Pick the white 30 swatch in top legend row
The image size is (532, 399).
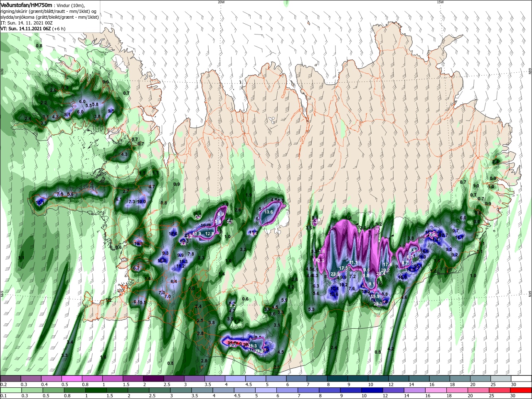[521, 379]
